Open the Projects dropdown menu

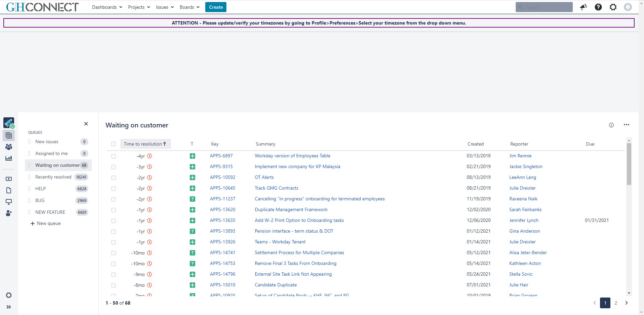[x=139, y=7]
